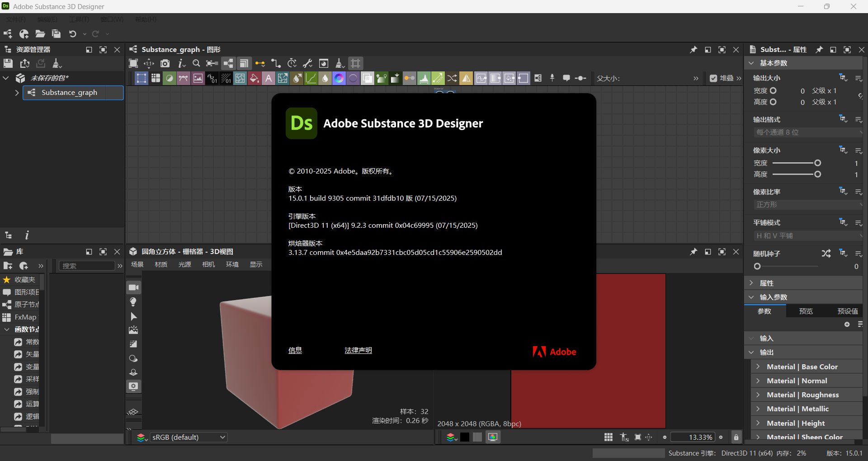Switch to the 预览 tab
This screenshot has width=868, height=461.
click(806, 311)
